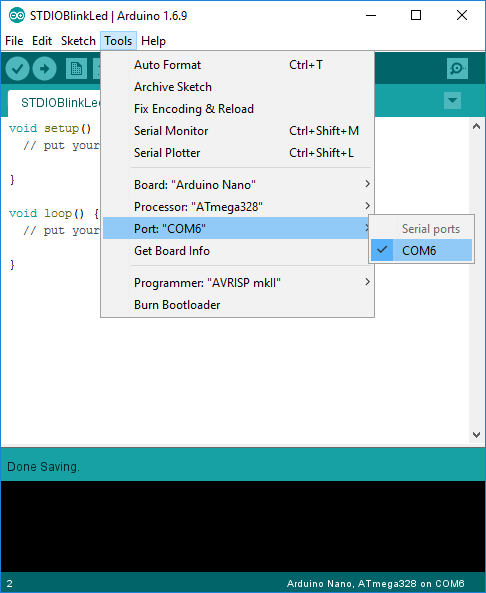The image size is (486, 593).
Task: Click the black console output area
Action: (243, 526)
